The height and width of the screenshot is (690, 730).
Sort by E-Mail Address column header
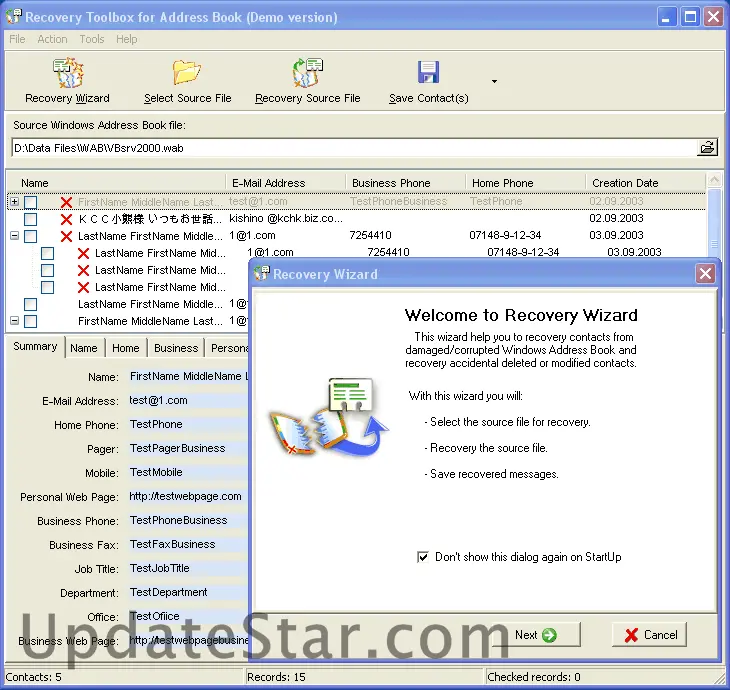click(x=286, y=183)
